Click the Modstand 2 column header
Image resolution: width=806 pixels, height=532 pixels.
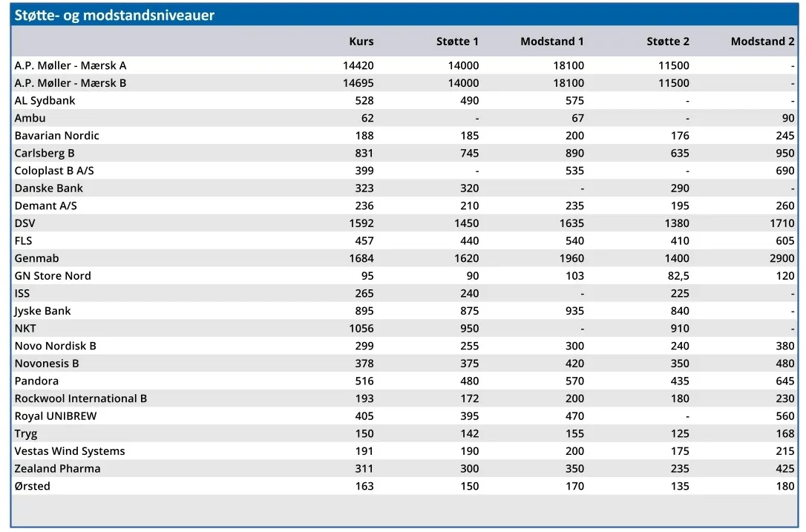[763, 42]
